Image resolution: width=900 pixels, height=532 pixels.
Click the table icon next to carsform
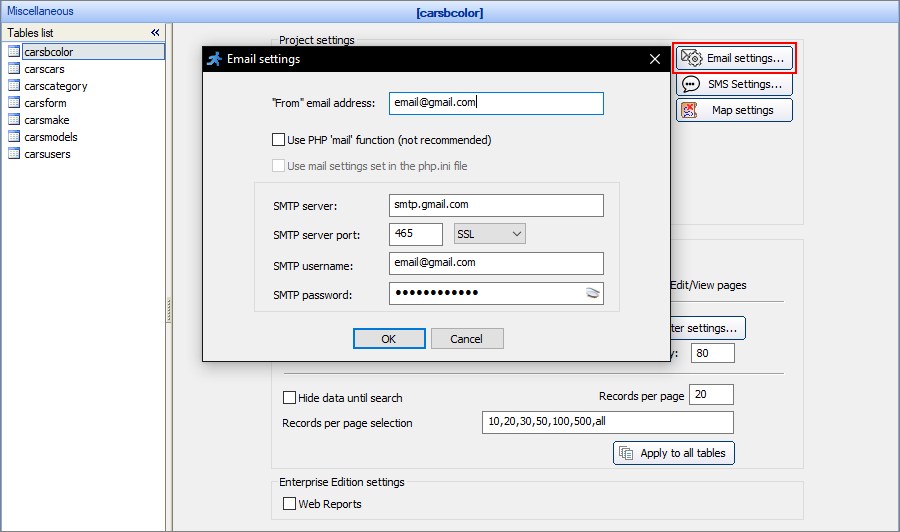(14, 103)
